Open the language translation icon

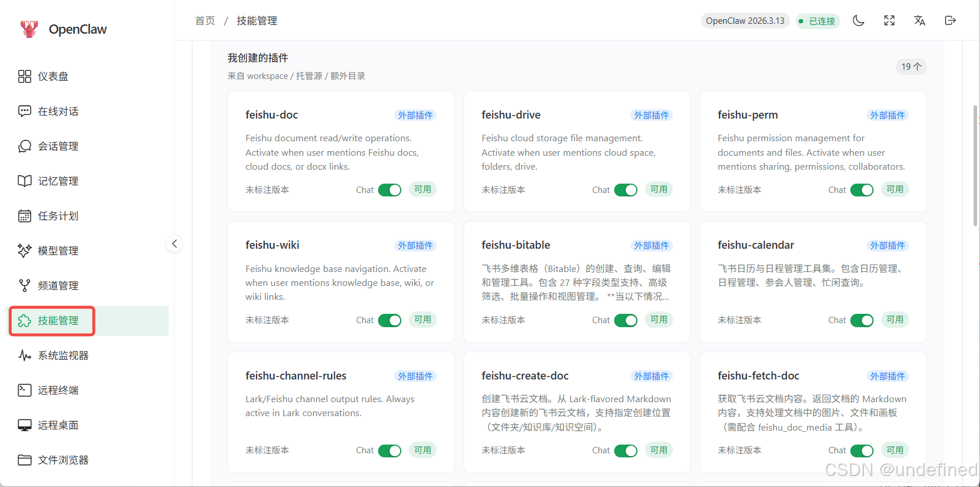click(920, 21)
